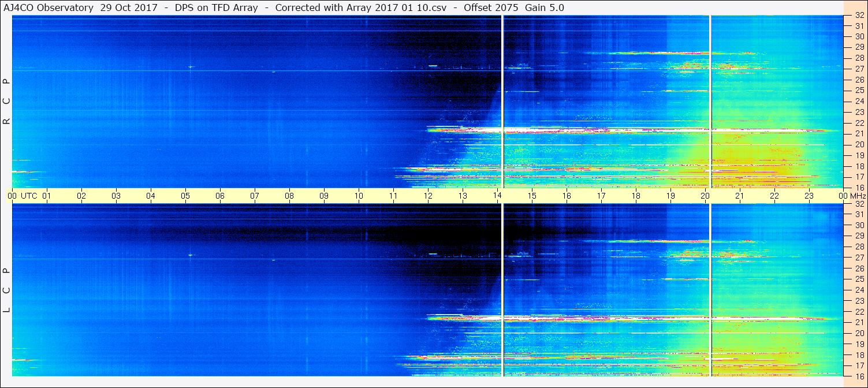Click the RCP vertical panel label
868x388 pixels.
click(x=6, y=101)
